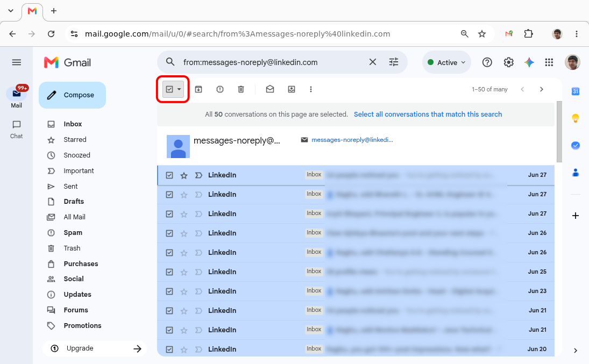Viewport: 589px width, 364px height.
Task: Uncheck the first LinkedIn email dated Jun 27
Action: (169, 175)
